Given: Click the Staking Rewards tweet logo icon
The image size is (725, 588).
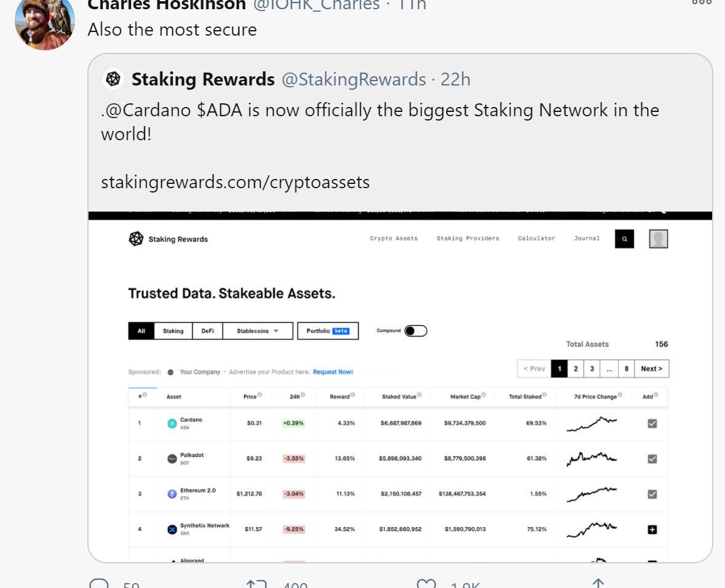Looking at the screenshot, I should point(113,79).
